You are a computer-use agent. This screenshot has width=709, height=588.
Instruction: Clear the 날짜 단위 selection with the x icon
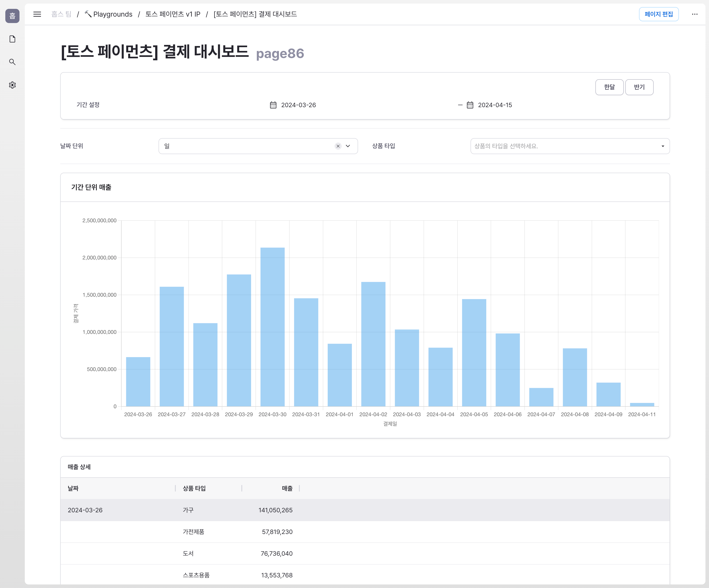[338, 146]
